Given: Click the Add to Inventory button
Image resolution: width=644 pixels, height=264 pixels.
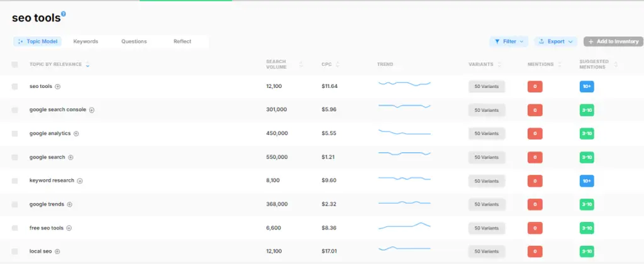Looking at the screenshot, I should pyautogui.click(x=613, y=41).
